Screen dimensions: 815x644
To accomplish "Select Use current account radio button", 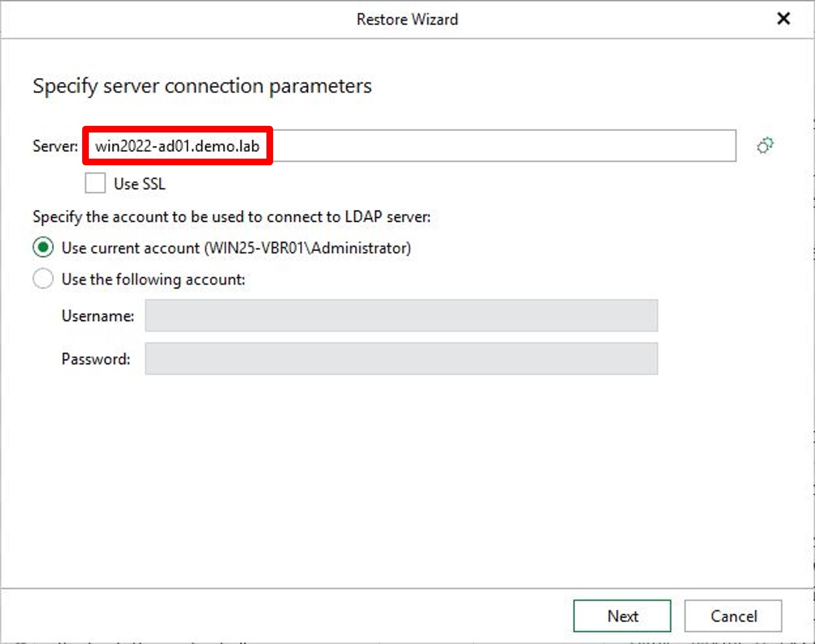I will click(43, 247).
